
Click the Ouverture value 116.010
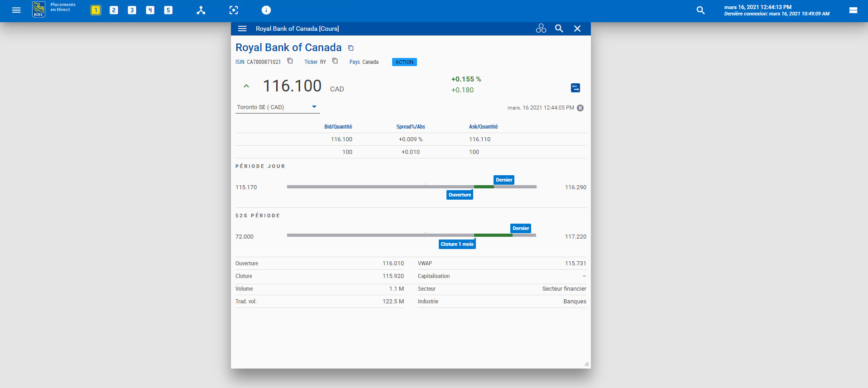[393, 263]
